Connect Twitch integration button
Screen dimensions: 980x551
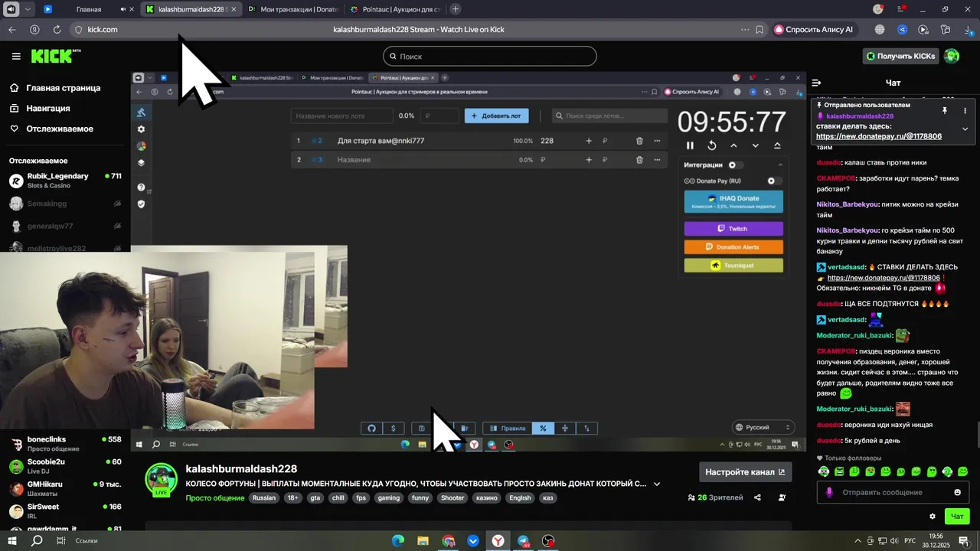(x=733, y=229)
